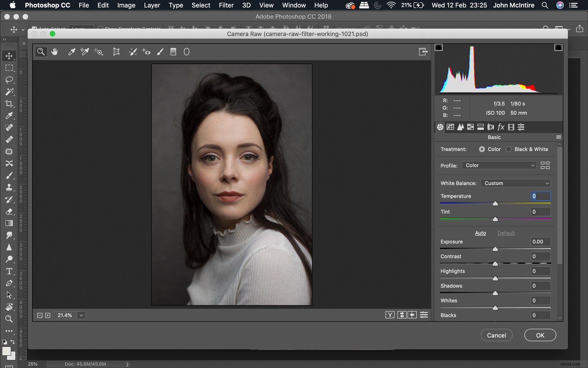Activate the Adjustment Brush tool
Image resolution: width=588 pixels, height=368 pixels.
(160, 51)
